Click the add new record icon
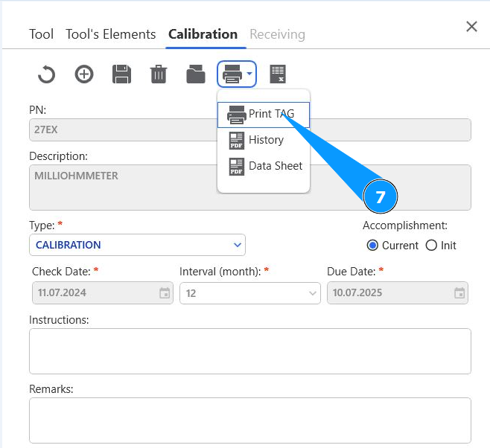 [x=84, y=74]
